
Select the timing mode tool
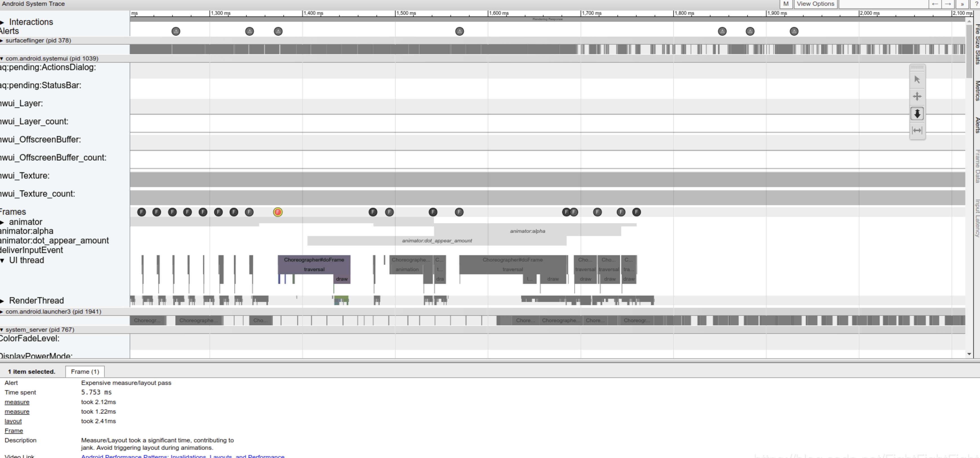point(917,131)
